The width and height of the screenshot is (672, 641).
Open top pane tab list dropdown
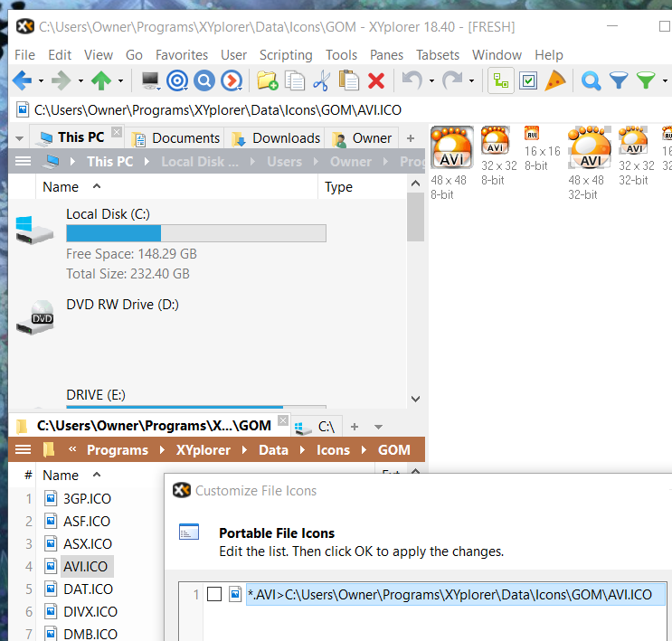(x=19, y=138)
